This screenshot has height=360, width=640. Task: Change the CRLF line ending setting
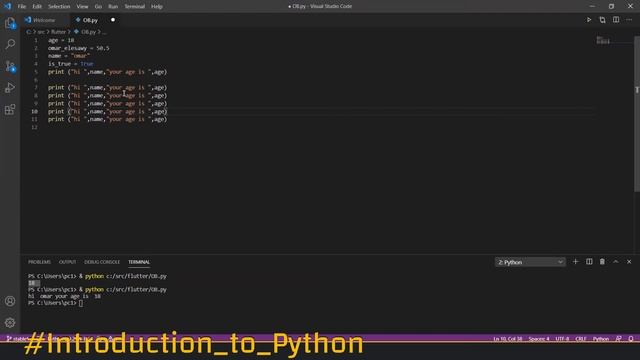point(580,339)
